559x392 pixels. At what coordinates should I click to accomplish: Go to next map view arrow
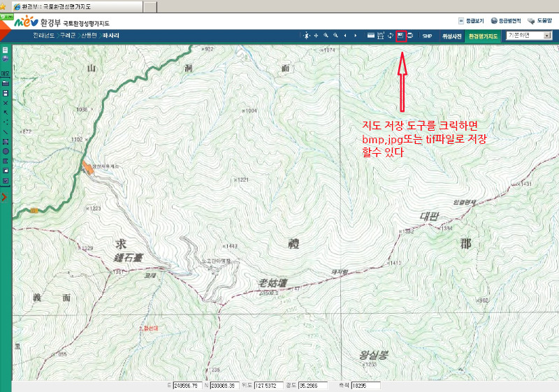point(355,36)
